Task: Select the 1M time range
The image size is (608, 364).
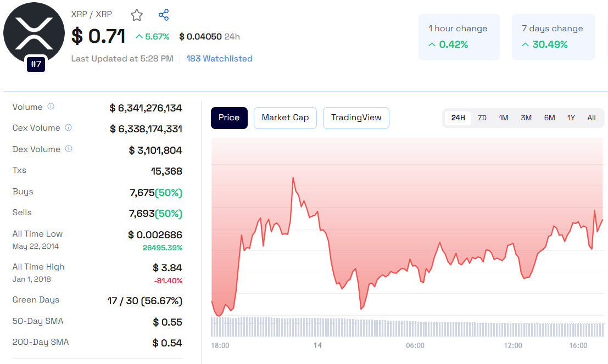Action: point(504,118)
